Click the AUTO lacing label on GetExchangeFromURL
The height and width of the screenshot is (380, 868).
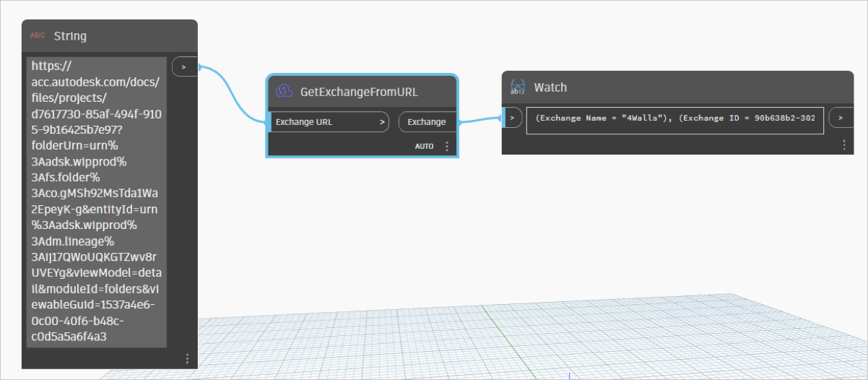(x=424, y=146)
